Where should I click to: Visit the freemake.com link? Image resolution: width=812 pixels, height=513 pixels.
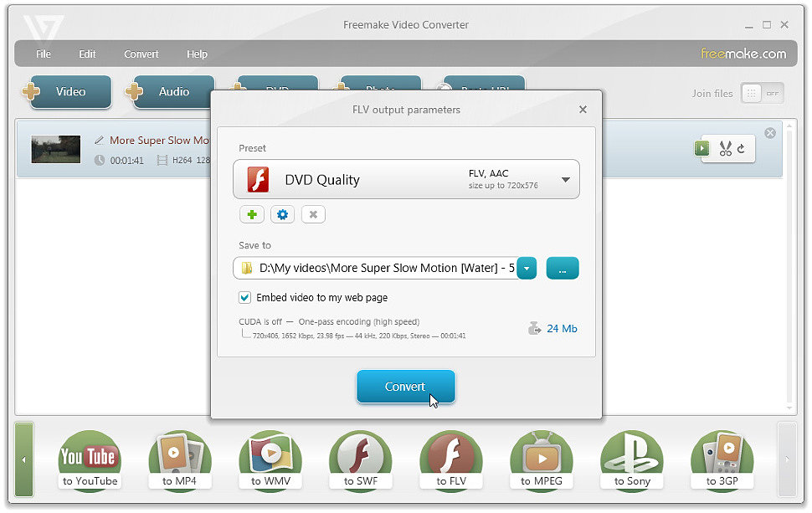743,54
